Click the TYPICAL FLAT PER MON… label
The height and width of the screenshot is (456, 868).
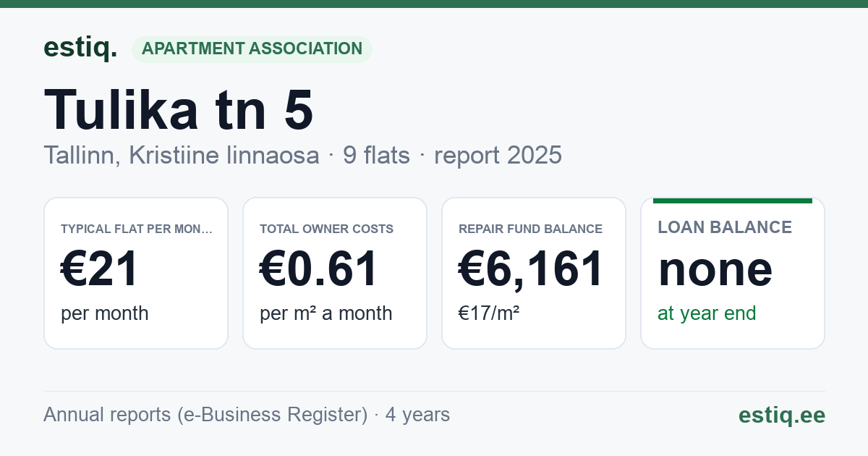click(137, 229)
